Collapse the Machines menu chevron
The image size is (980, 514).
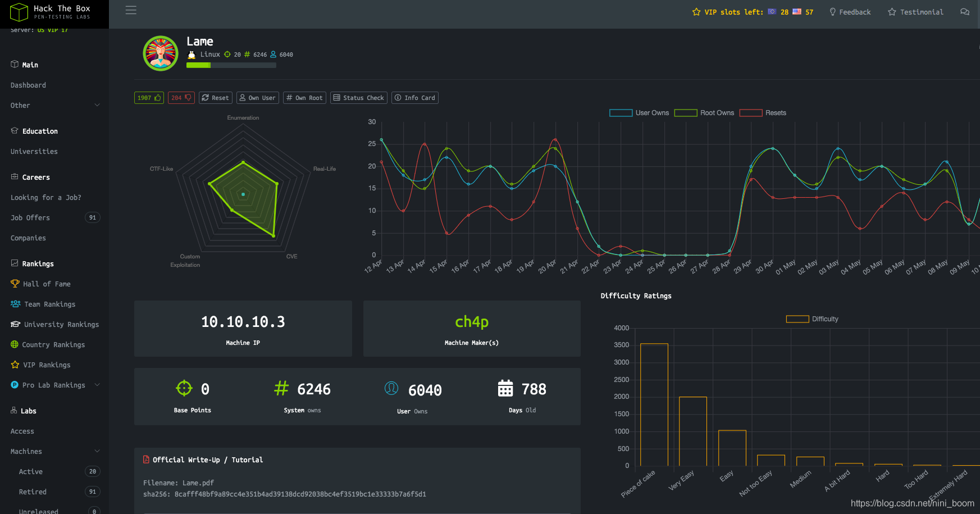(97, 451)
